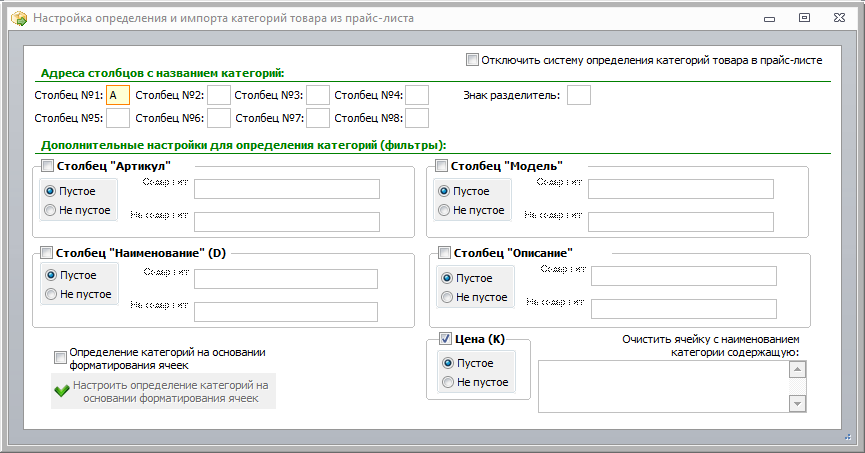Select 'Не пустое' radio in Цена (K) group
This screenshot has height=453, width=865.
click(x=448, y=382)
